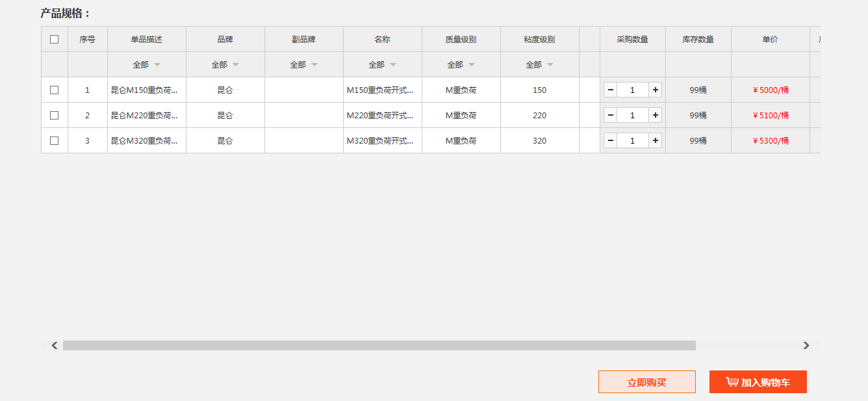This screenshot has height=401, width=868.
Task: Click the 采购数量 column header
Action: click(633, 39)
